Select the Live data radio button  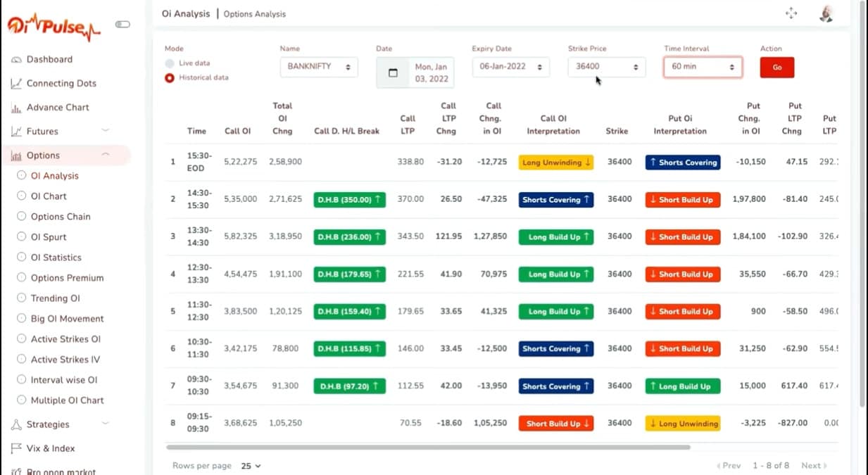tap(169, 63)
